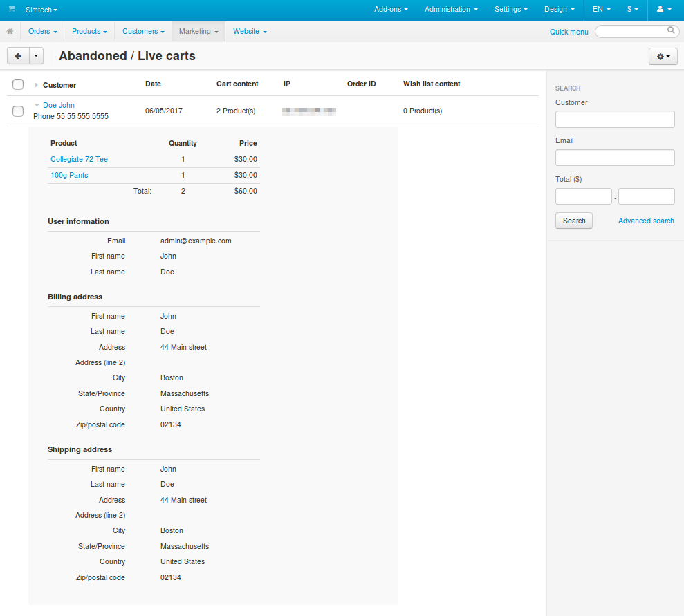Click the shopping cart storefront icon
The height and width of the screenshot is (616, 684).
click(11, 9)
